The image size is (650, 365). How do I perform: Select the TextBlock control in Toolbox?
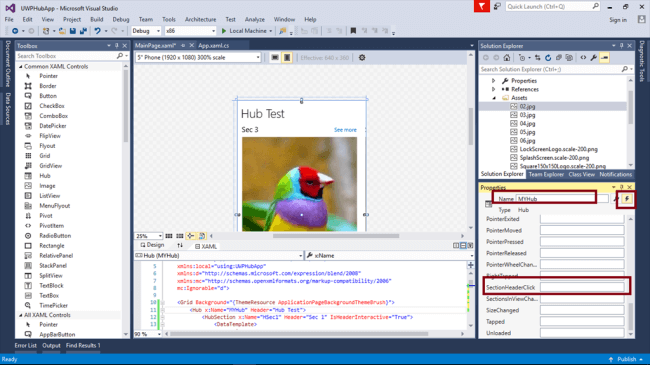point(51,285)
